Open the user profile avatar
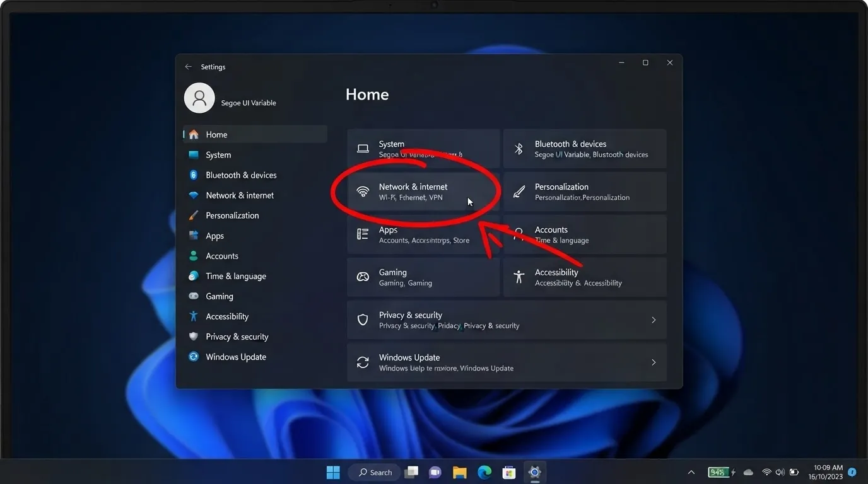This screenshot has width=868, height=484. [x=199, y=98]
